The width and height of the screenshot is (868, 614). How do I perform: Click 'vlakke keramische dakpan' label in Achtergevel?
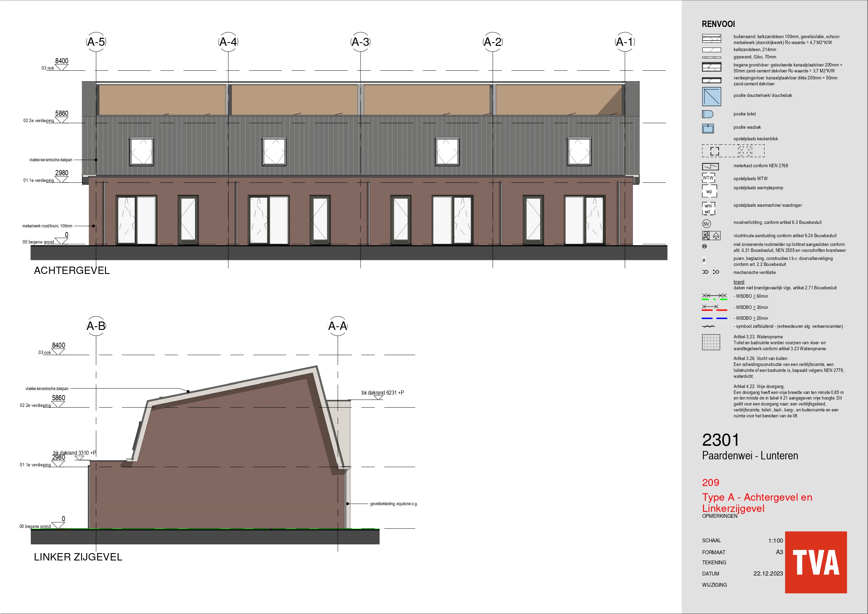(x=51, y=160)
